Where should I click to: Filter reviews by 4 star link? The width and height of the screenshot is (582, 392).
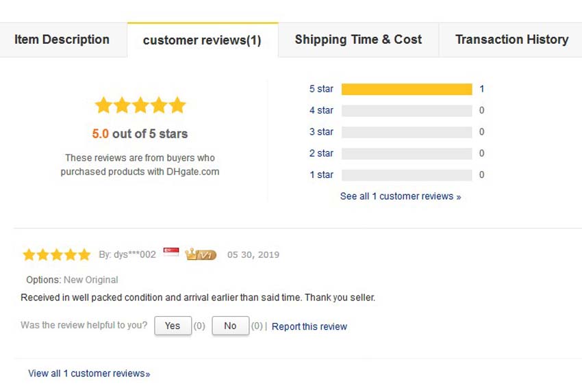tap(321, 111)
